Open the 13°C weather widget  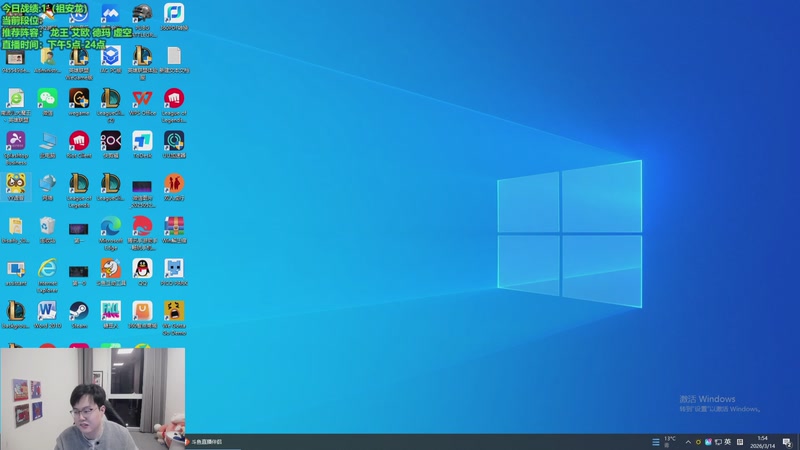click(x=669, y=442)
